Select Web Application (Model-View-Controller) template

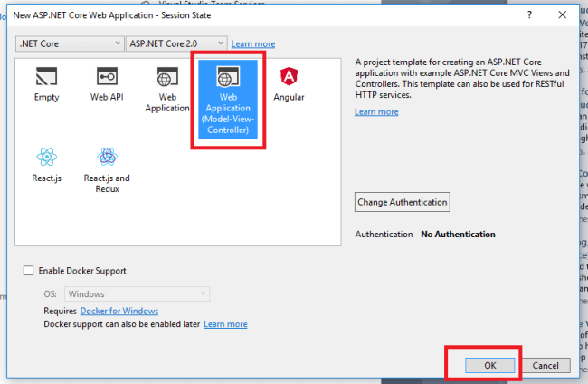click(x=228, y=100)
